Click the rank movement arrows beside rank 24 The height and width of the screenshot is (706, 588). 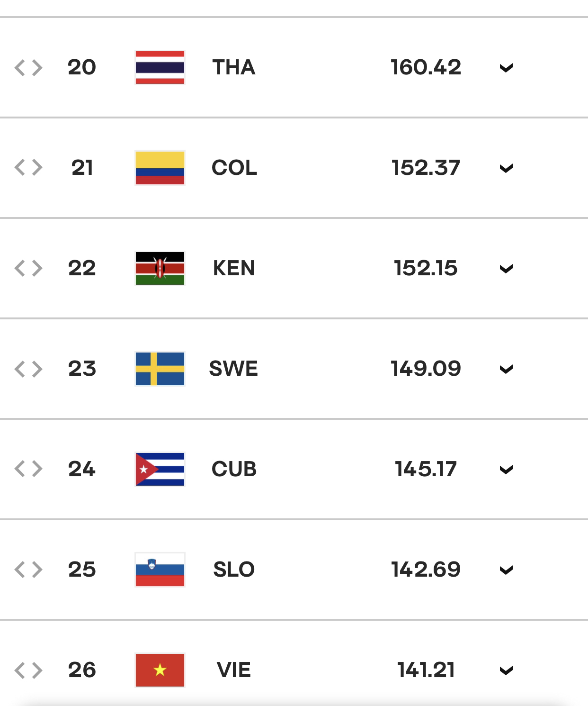coord(28,470)
